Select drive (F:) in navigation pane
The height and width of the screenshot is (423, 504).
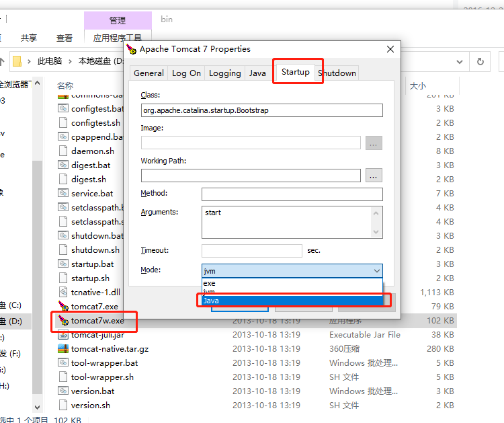[x=11, y=354]
